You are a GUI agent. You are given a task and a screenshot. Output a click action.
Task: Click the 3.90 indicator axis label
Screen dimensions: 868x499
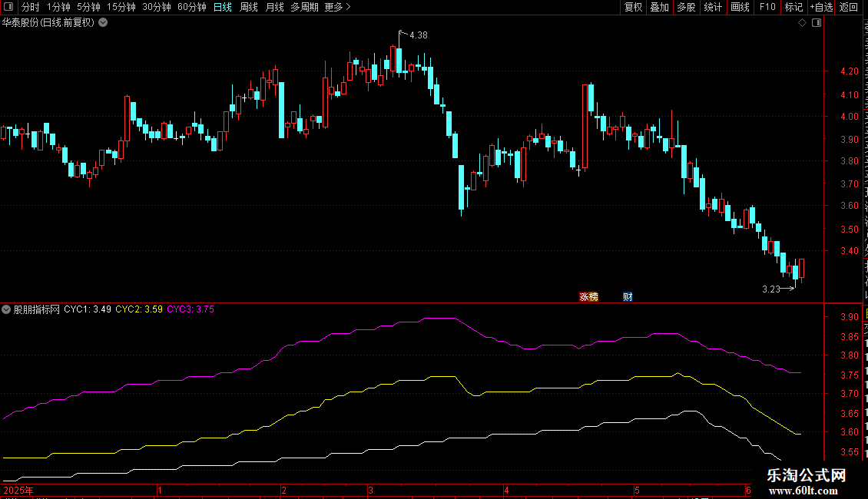849,317
